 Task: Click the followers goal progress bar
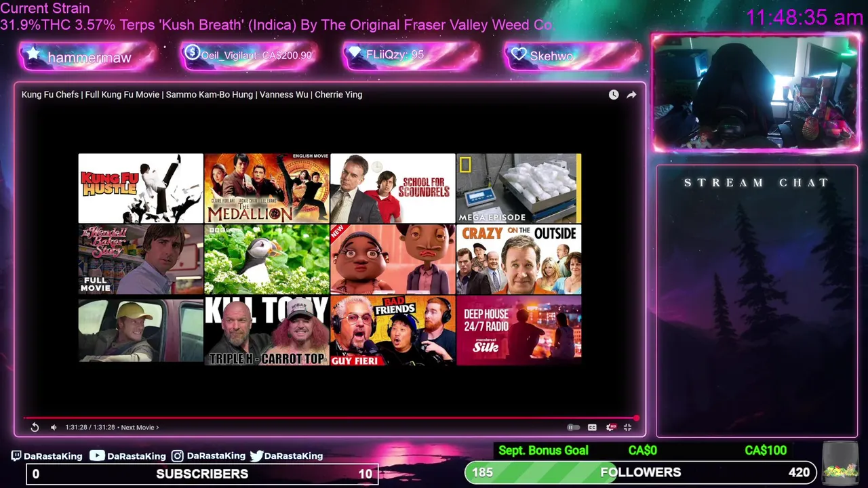(x=640, y=472)
